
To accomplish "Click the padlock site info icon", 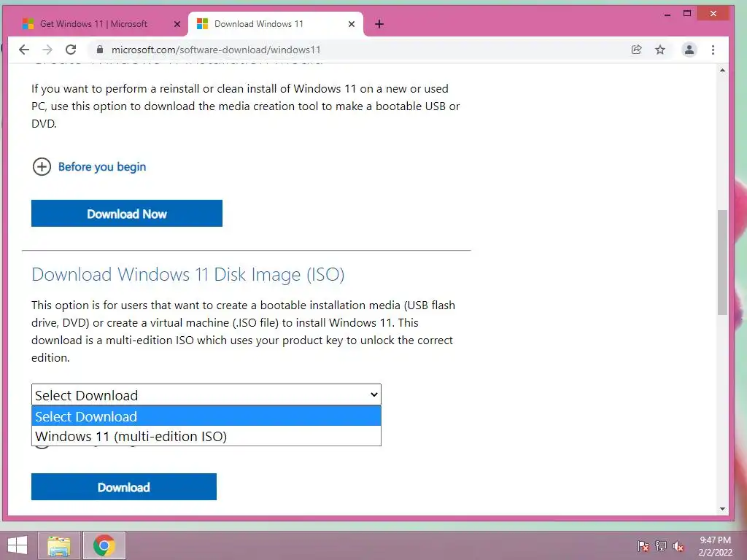I will click(x=99, y=50).
